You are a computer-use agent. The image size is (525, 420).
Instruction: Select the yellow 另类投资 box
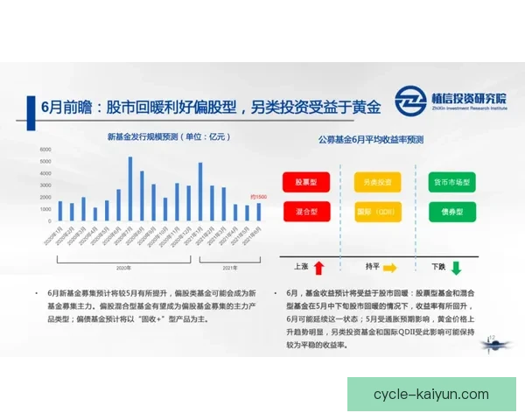[x=378, y=182]
